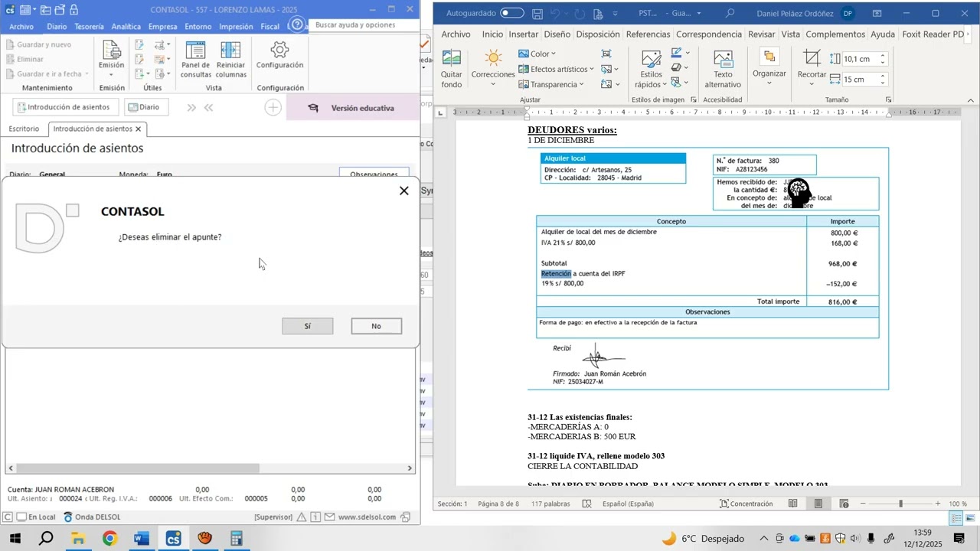Viewport: 980px width, 551px height.
Task: Open Configuración gear in CONTASOL ribbon
Action: pos(280,55)
